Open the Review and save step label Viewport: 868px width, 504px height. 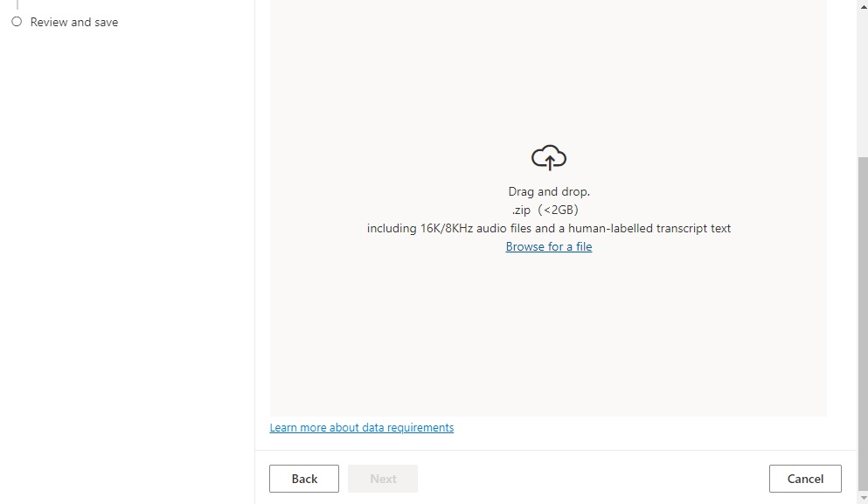pyautogui.click(x=74, y=22)
